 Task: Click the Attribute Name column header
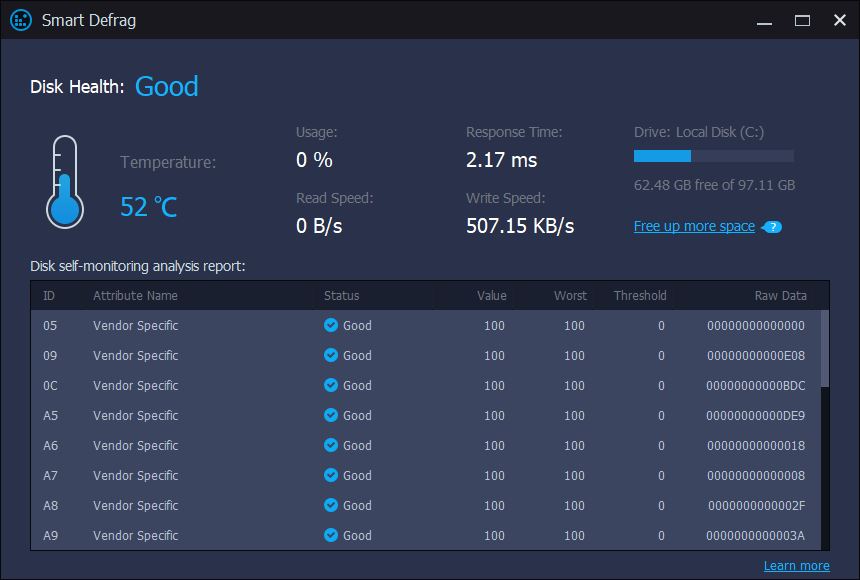tap(135, 296)
